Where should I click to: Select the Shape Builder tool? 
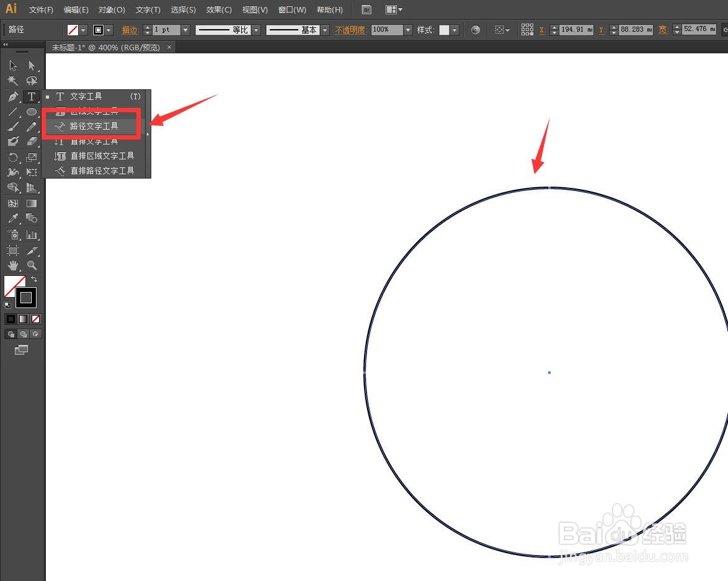[13, 188]
